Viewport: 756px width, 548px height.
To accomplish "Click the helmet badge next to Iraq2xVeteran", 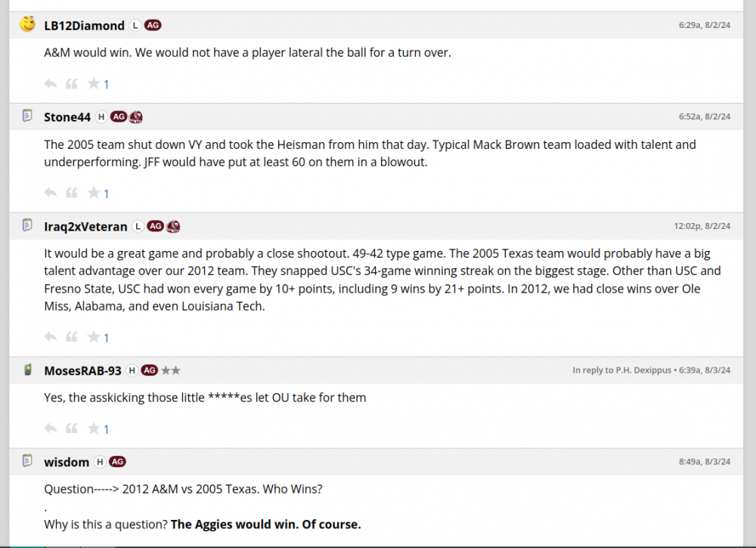I will (x=173, y=226).
